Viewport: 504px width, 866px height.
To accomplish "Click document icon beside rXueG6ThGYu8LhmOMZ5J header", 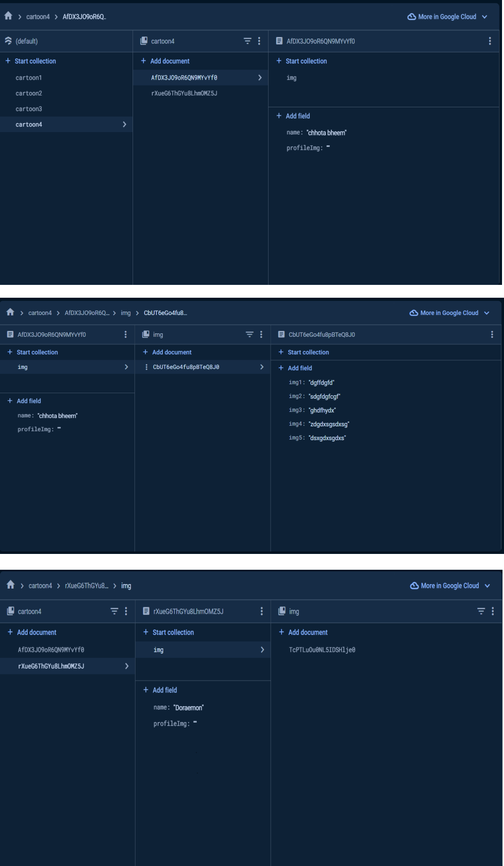I will click(146, 611).
